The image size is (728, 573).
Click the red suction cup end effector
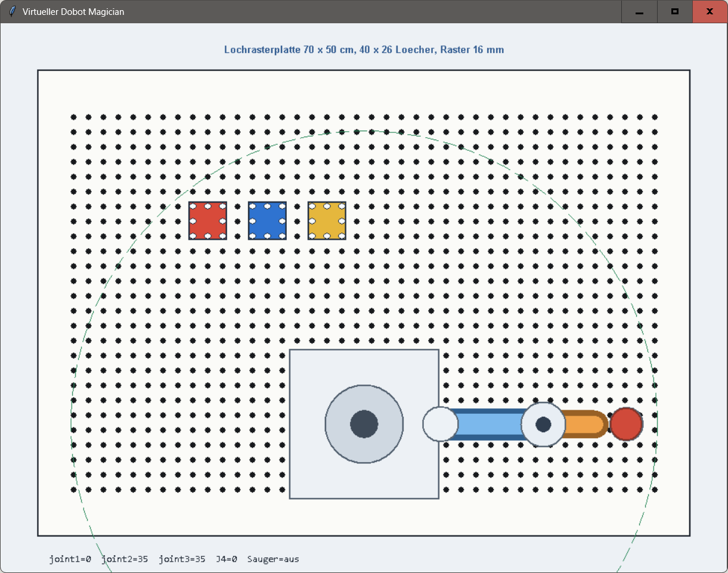click(626, 424)
